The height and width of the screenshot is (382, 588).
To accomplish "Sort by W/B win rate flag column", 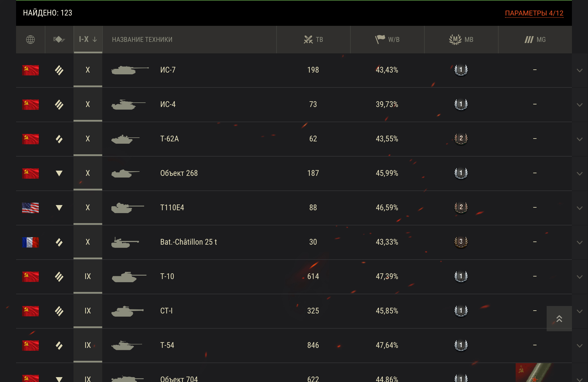I will coord(387,40).
